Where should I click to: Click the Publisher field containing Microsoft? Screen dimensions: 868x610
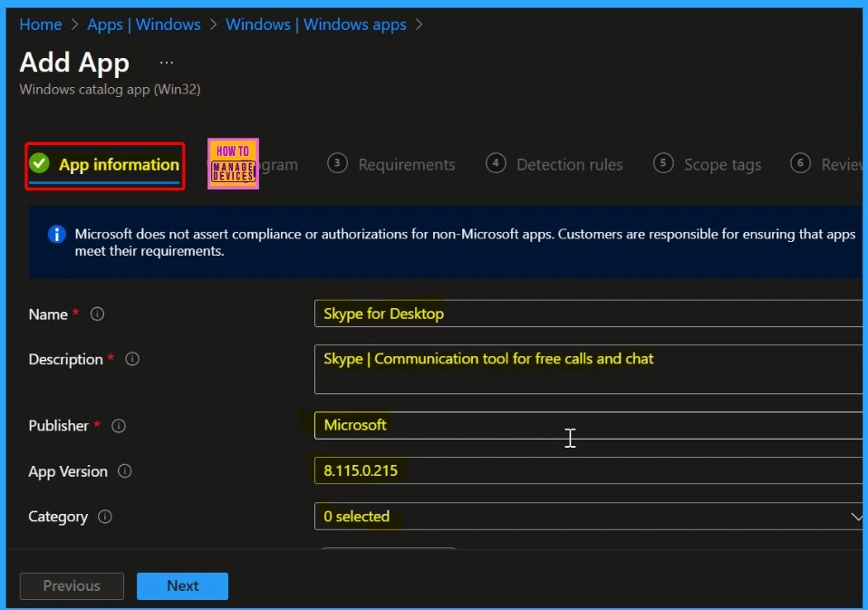click(588, 425)
